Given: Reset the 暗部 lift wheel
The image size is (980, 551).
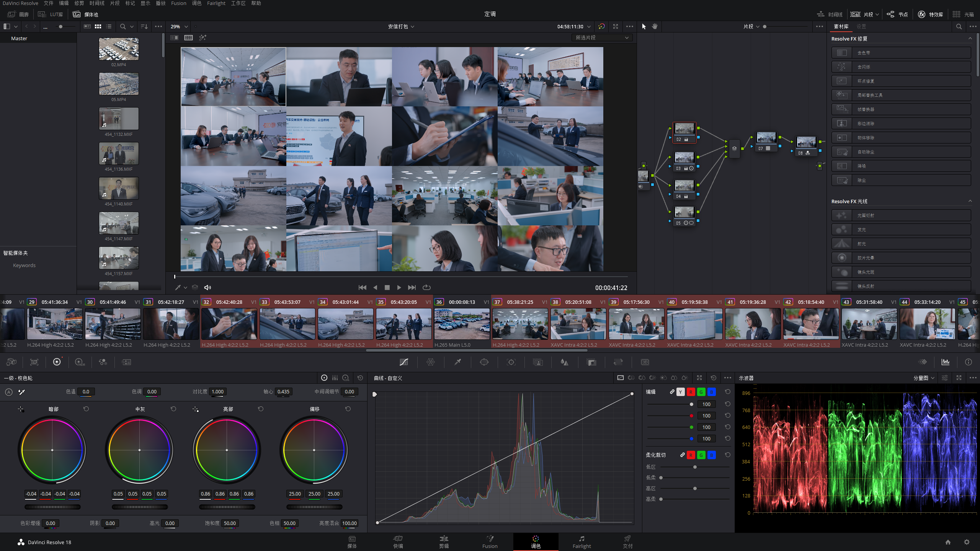Looking at the screenshot, I should (86, 409).
